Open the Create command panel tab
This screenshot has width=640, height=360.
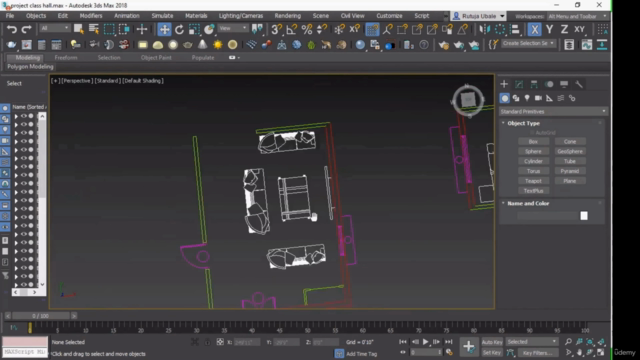(x=504, y=84)
